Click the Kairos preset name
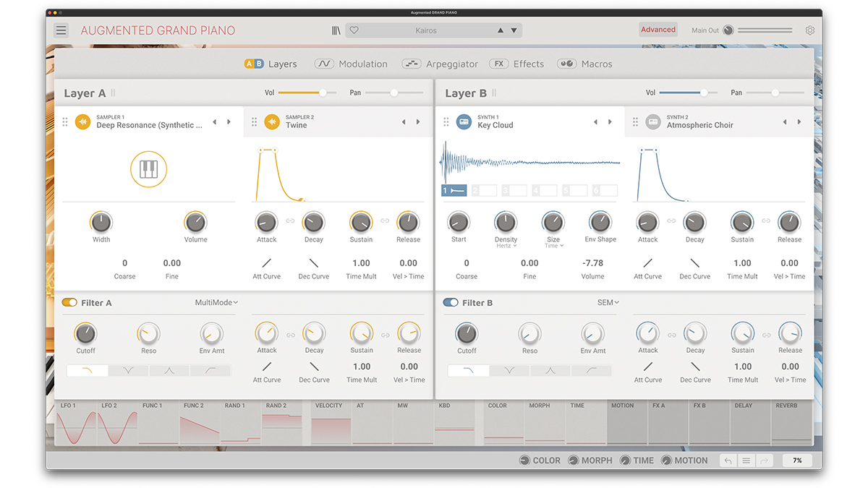Viewport: 868px width, 488px height. [426, 30]
